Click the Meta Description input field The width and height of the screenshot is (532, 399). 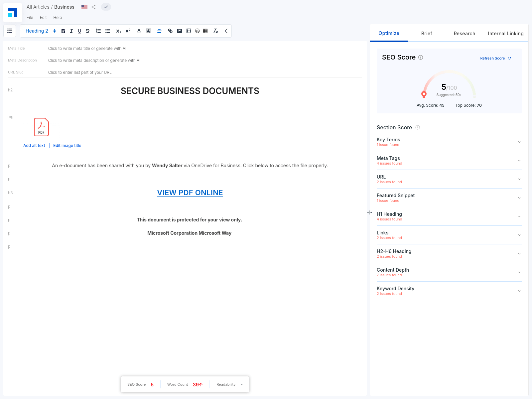click(205, 61)
